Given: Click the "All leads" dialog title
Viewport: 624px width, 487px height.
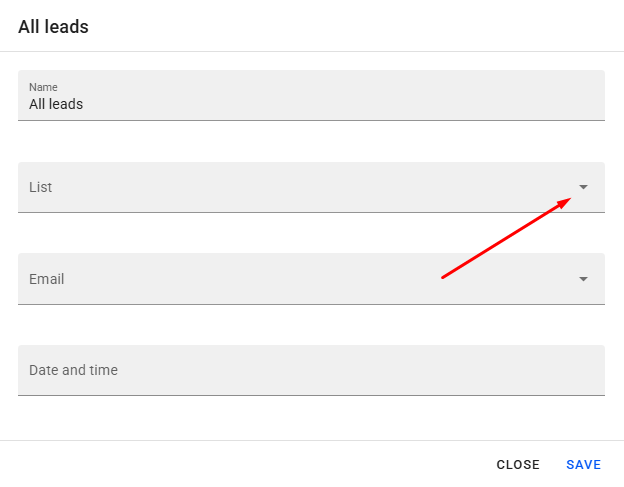Looking at the screenshot, I should click(53, 27).
